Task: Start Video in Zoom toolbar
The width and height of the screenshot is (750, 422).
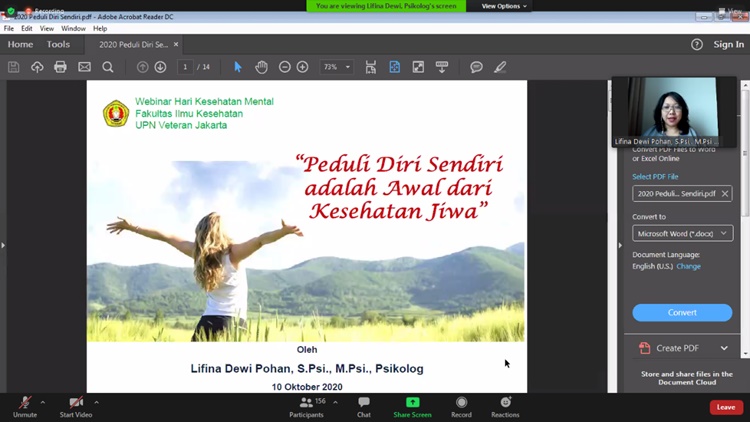Action: coord(75,405)
